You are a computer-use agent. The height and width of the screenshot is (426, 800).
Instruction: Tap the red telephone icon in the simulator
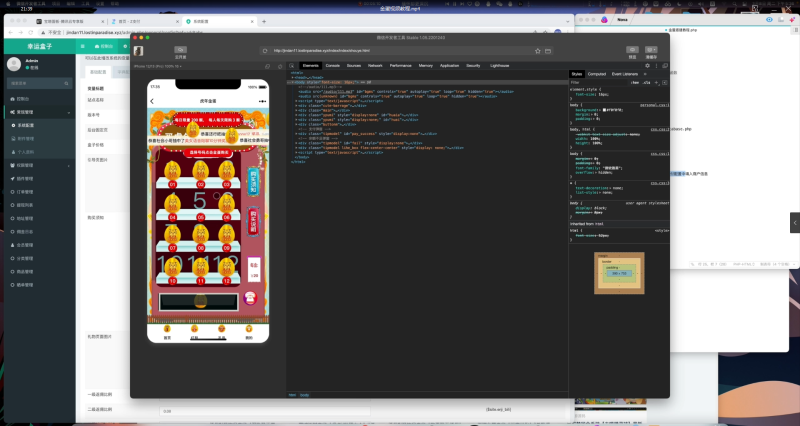[x=250, y=298]
